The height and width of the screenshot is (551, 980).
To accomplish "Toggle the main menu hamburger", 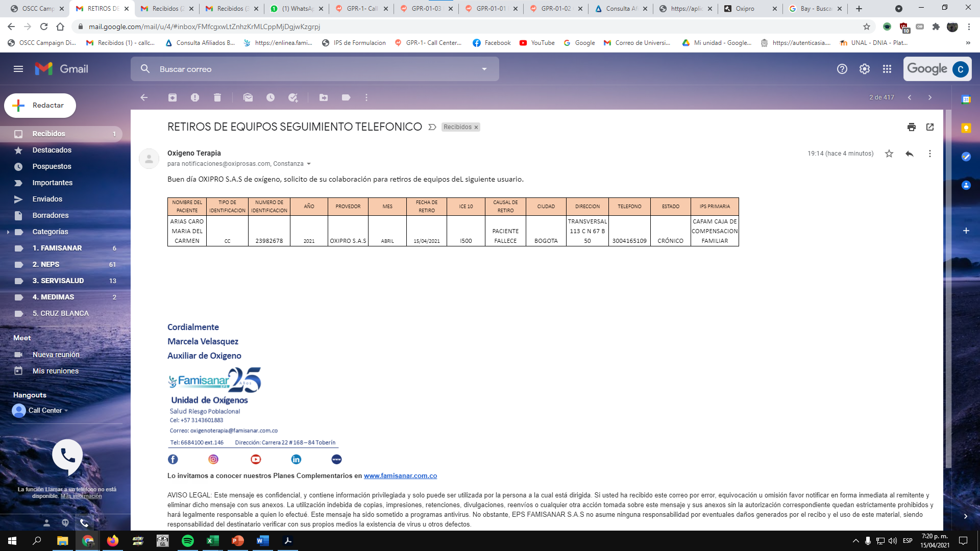I will coord(18,69).
